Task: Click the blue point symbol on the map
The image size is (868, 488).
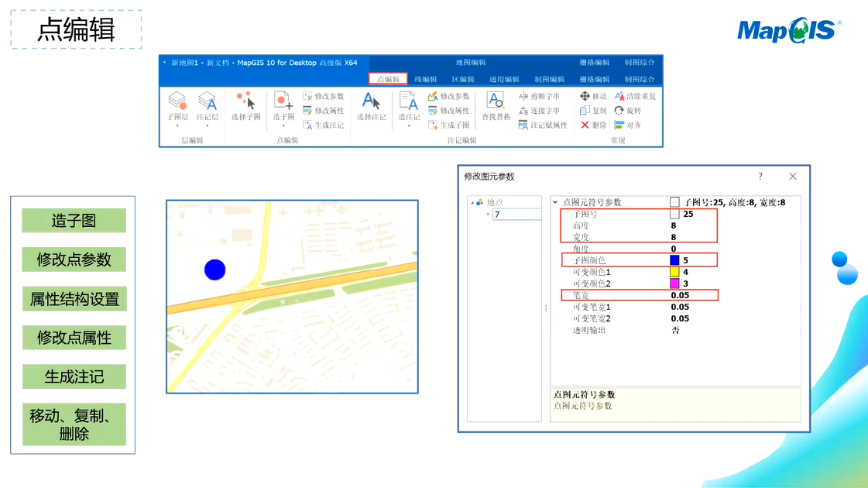Action: tap(214, 270)
